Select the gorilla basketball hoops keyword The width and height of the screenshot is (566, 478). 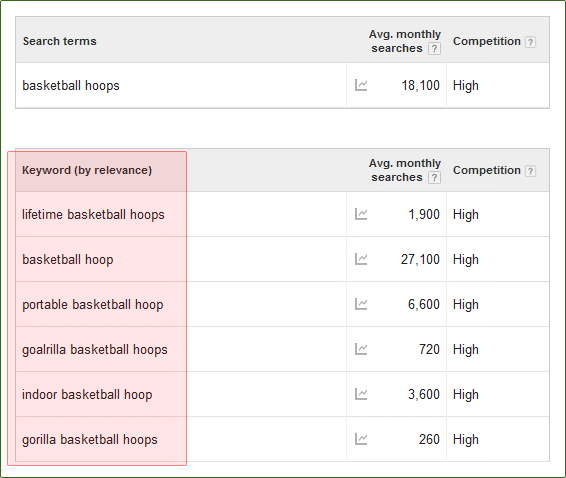click(90, 440)
